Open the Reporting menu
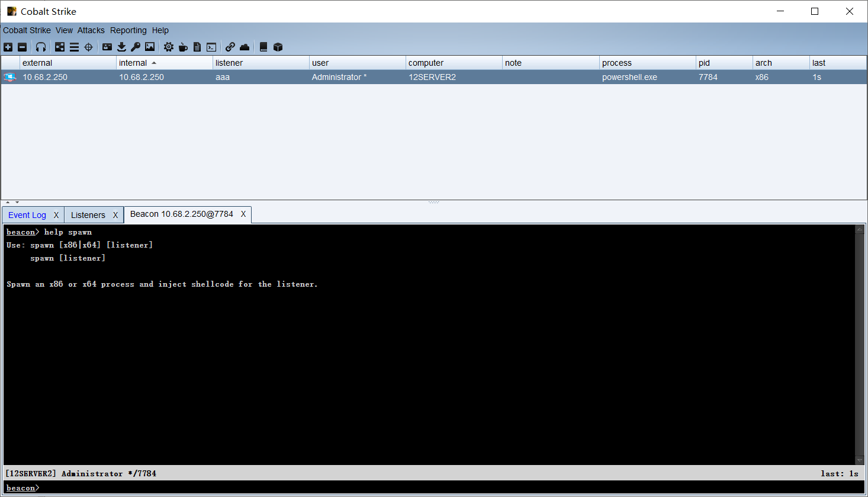Screen dimensions: 868x497 pos(128,30)
